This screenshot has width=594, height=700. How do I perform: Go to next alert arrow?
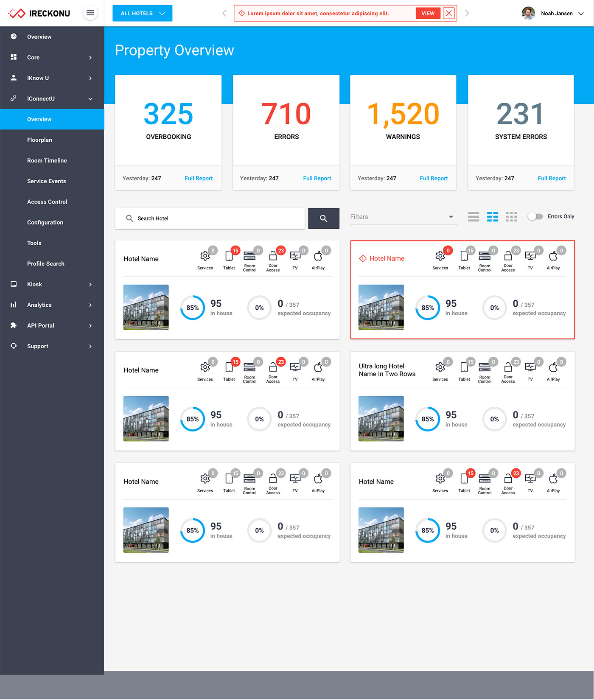point(467,13)
